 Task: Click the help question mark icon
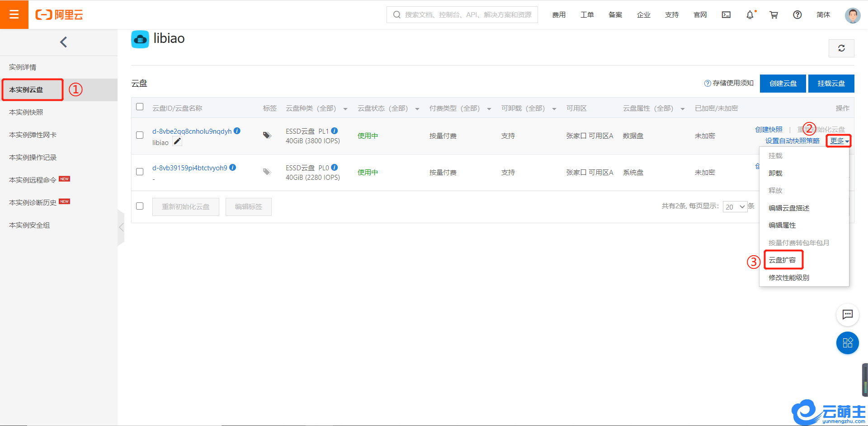[x=797, y=15]
